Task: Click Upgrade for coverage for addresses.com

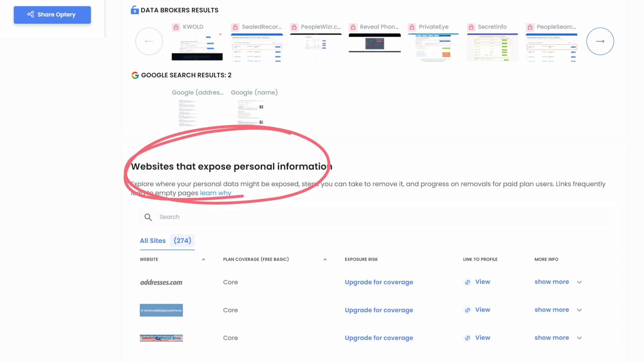Action: (379, 282)
